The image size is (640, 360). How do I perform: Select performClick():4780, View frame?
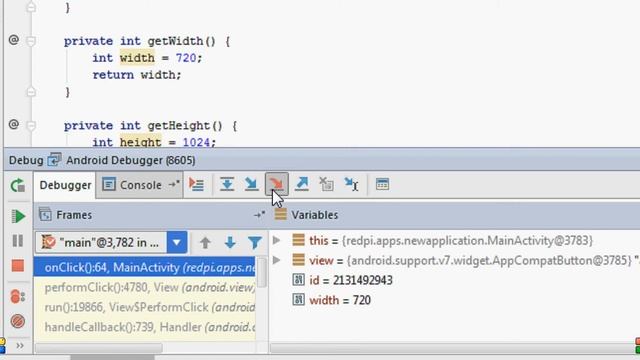coord(145,288)
